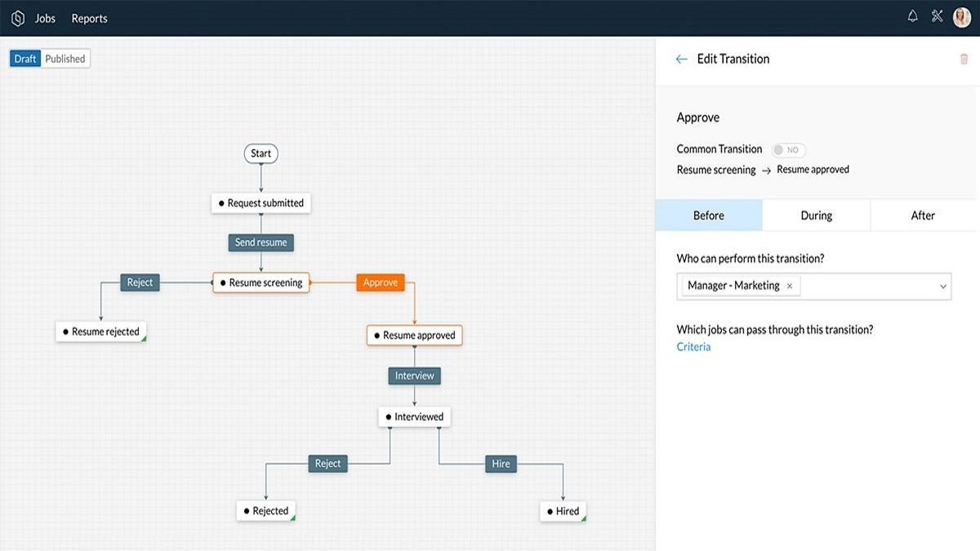This screenshot has height=551, width=980.
Task: Open the Reports menu
Action: pos(89,17)
